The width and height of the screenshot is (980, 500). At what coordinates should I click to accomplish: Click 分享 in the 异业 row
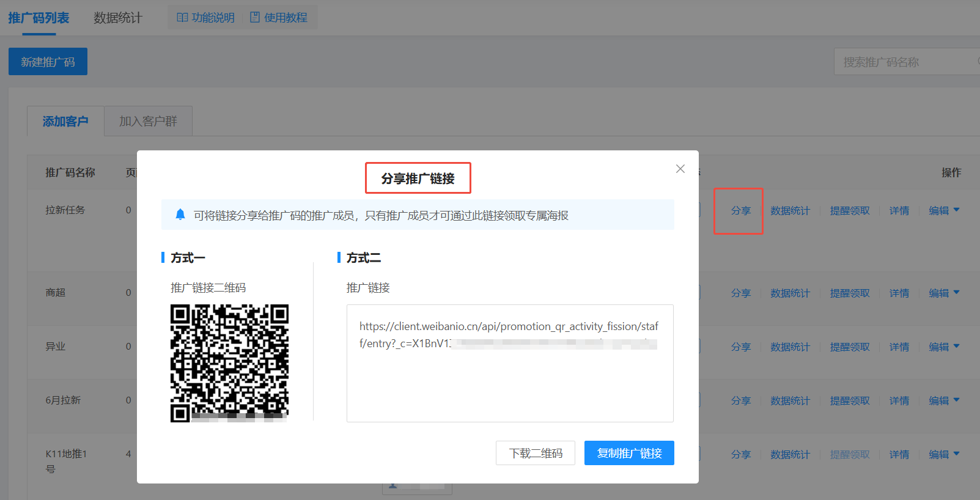pos(741,347)
